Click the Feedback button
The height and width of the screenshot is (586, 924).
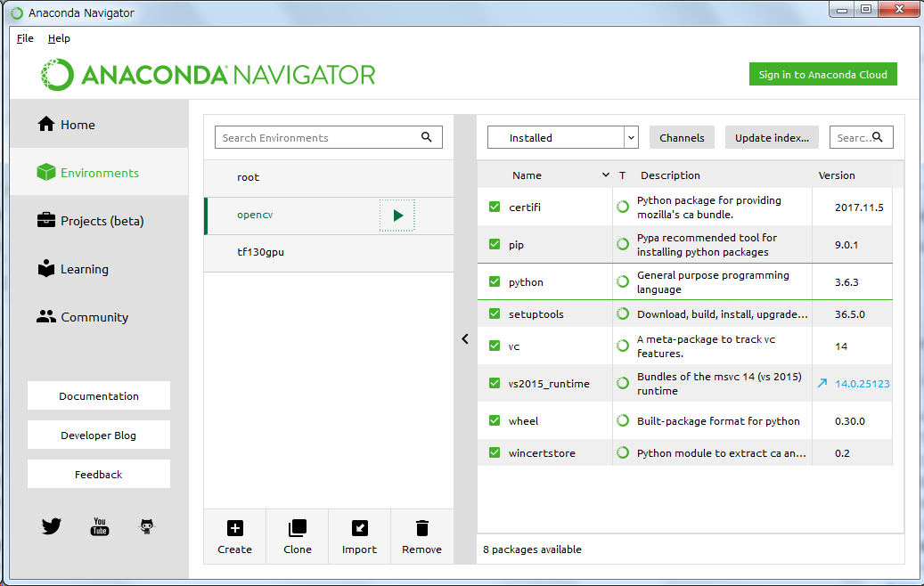click(98, 474)
